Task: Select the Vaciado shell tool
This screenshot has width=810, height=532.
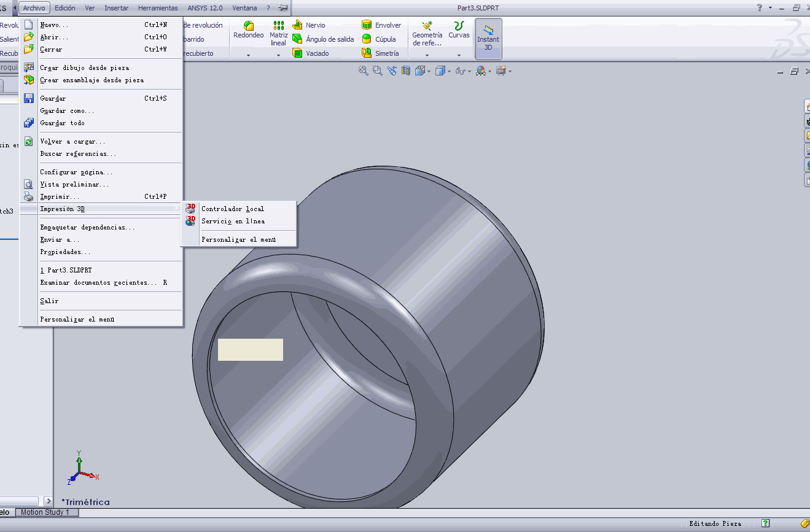Action: pyautogui.click(x=311, y=53)
